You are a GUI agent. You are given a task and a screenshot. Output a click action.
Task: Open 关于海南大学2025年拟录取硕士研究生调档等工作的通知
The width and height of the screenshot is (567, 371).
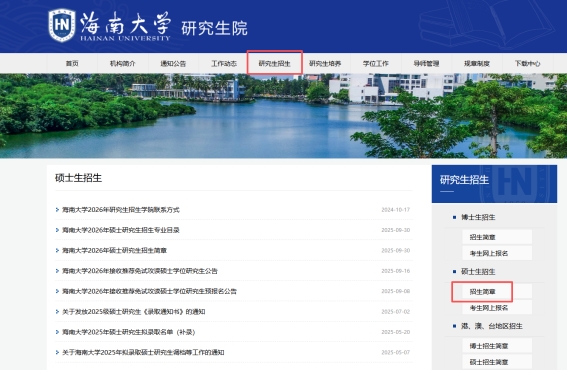click(143, 353)
